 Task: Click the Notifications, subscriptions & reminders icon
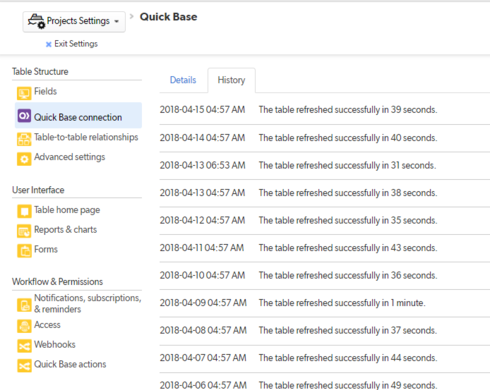24,305
